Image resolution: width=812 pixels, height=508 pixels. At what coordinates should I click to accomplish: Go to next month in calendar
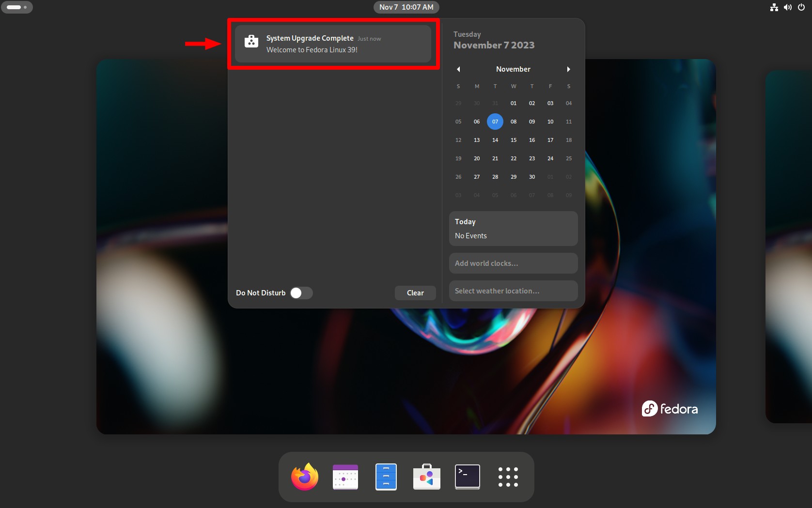pos(568,69)
